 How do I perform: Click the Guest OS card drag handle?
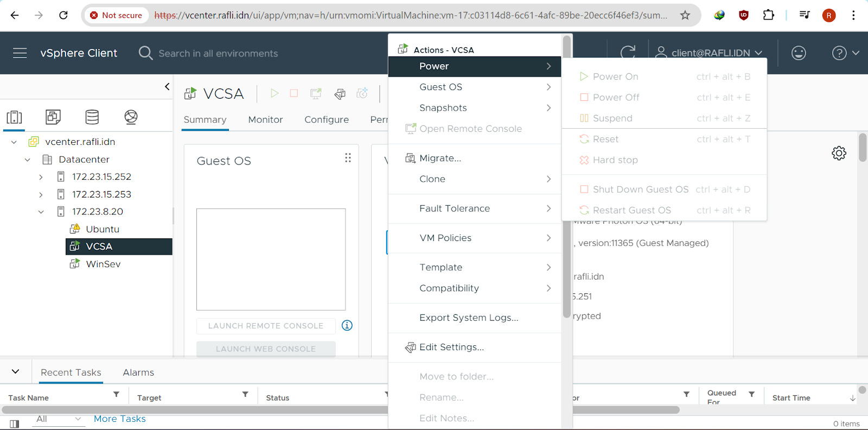348,157
